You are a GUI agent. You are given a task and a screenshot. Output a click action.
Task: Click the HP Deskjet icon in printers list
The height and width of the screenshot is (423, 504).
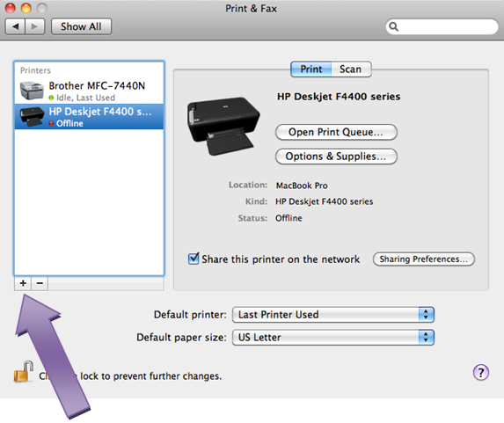point(32,116)
